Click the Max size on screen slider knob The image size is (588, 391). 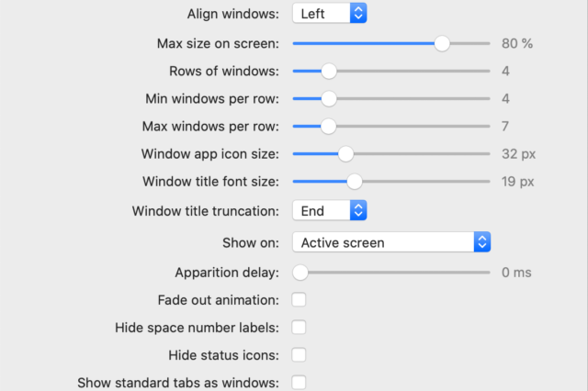pos(442,43)
